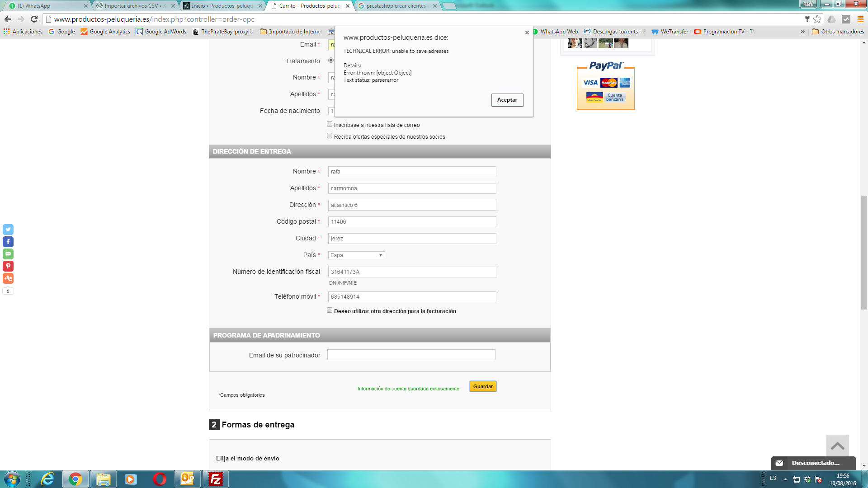Viewport: 868px width, 488px height.
Task: Open FileZilla from the taskbar
Action: (x=216, y=479)
